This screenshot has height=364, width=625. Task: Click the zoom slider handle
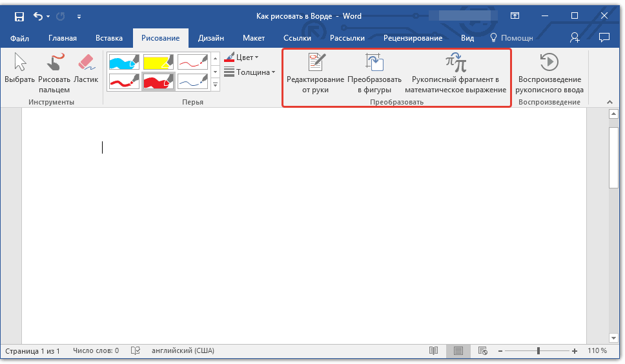tap(538, 351)
